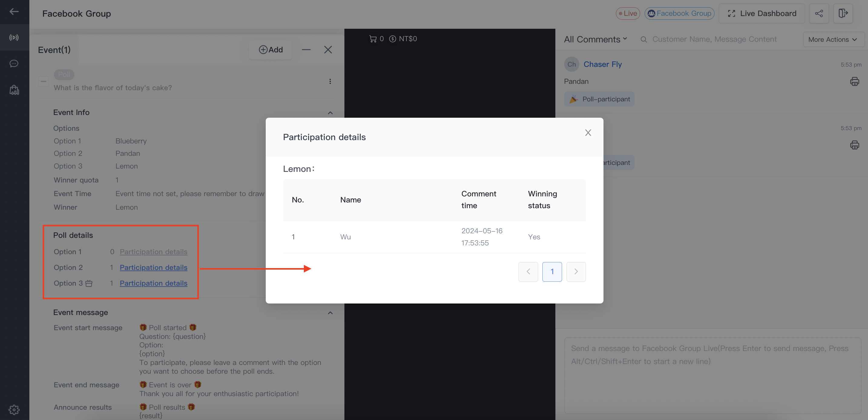This screenshot has height=420, width=868.
Task: Open the All Comments filter dropdown
Action: coord(595,39)
